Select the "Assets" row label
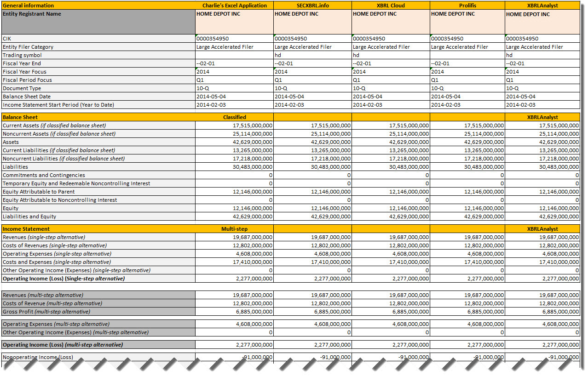 pyautogui.click(x=98, y=142)
